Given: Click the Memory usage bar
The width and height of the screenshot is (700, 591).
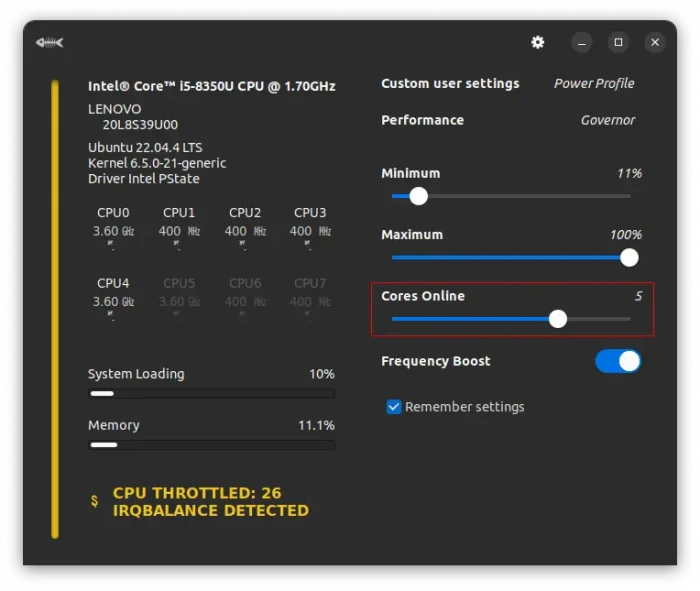Looking at the screenshot, I should pyautogui.click(x=211, y=444).
